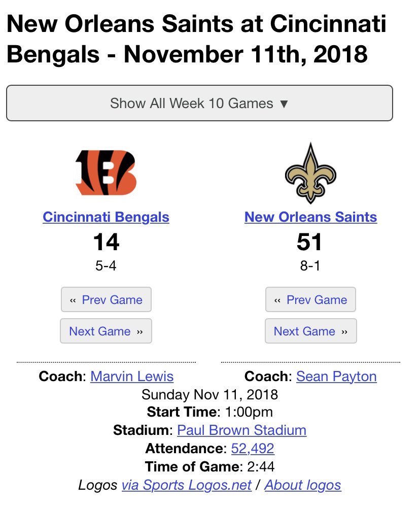The image size is (420, 509).
Task: Go to the Saints' Next Game
Action: coord(310,331)
